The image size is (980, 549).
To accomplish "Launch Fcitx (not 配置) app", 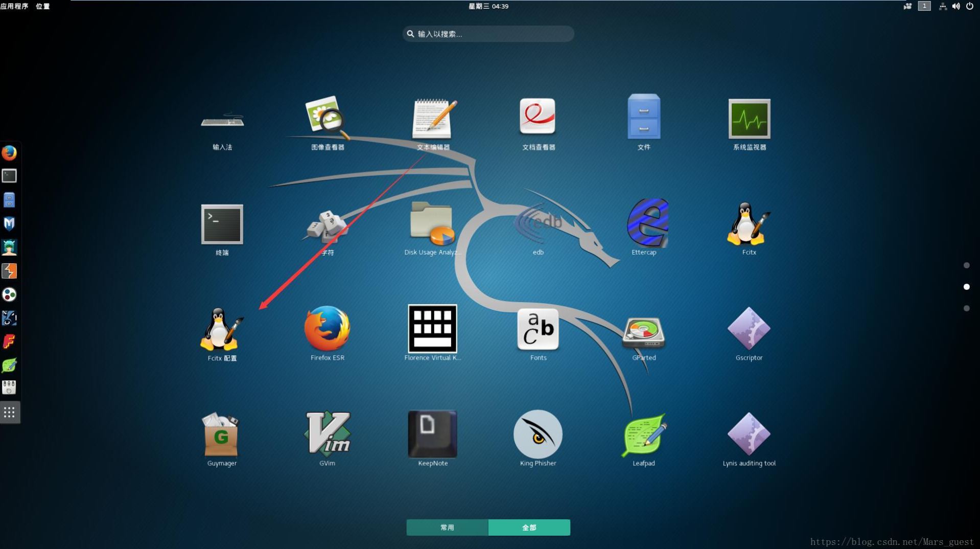I will tap(749, 228).
